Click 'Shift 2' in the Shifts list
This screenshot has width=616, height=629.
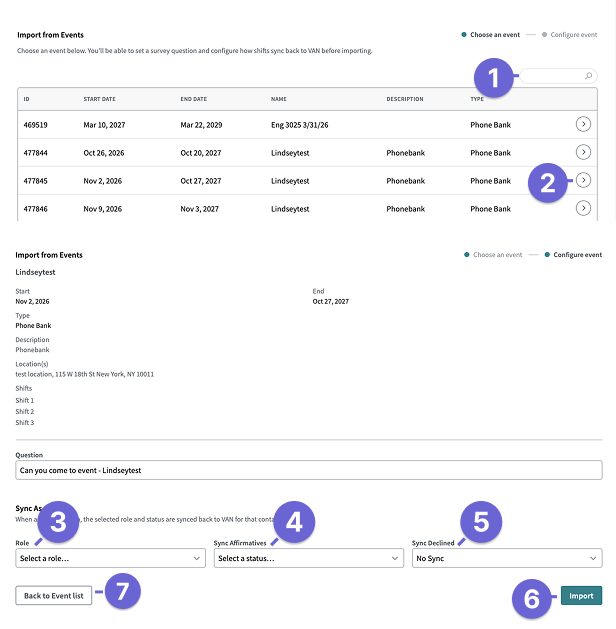(25, 412)
